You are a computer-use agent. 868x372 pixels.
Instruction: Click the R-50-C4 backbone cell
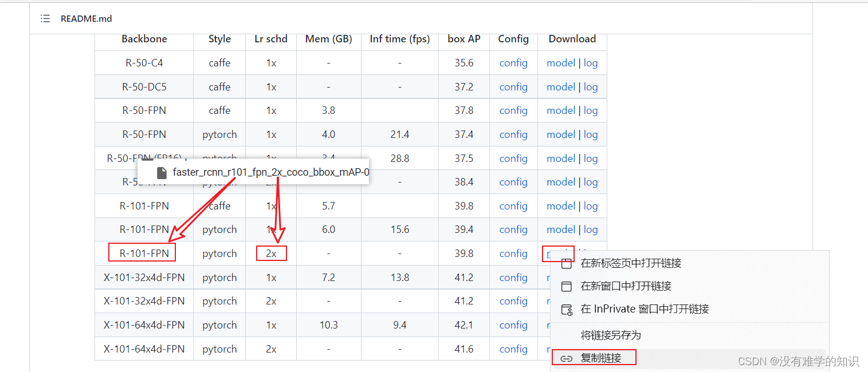144,63
